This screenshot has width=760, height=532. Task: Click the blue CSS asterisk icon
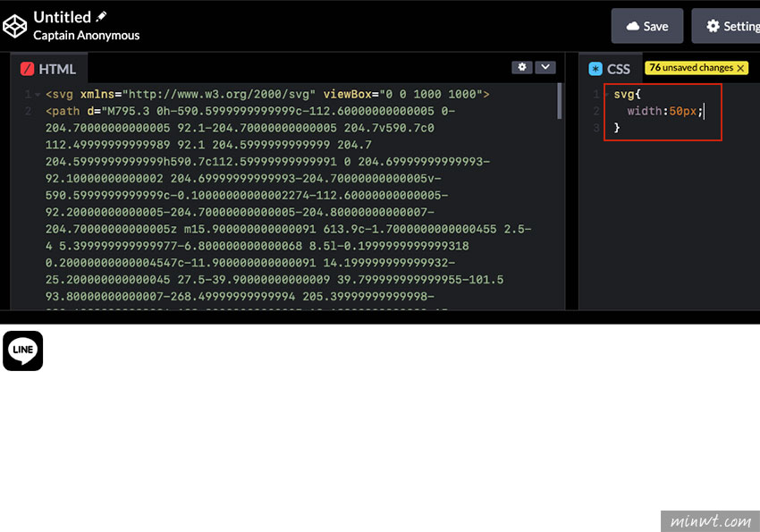point(595,69)
